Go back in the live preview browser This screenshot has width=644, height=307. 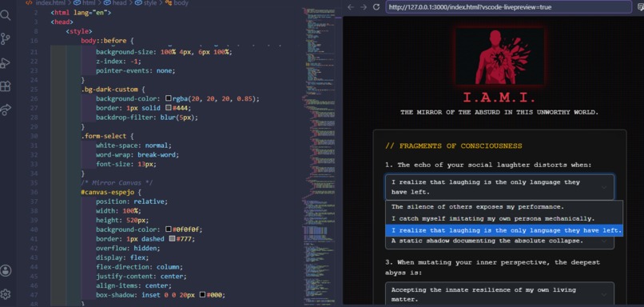click(x=350, y=7)
